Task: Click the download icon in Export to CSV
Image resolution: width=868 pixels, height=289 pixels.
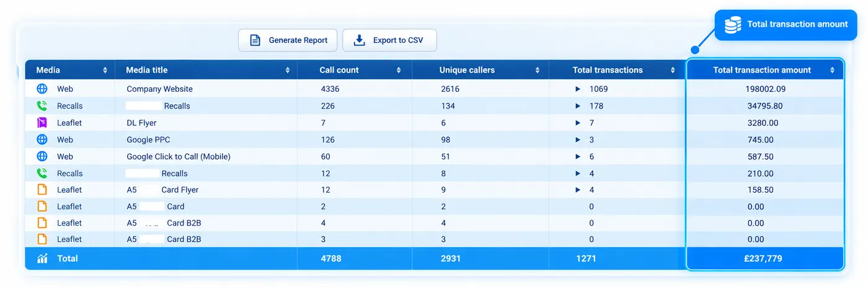Action: [359, 40]
